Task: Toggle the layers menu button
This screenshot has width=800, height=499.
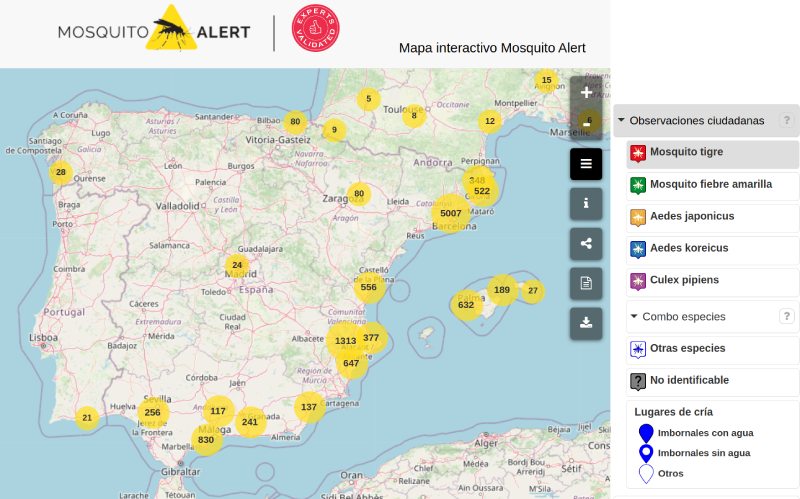Action: [x=586, y=164]
